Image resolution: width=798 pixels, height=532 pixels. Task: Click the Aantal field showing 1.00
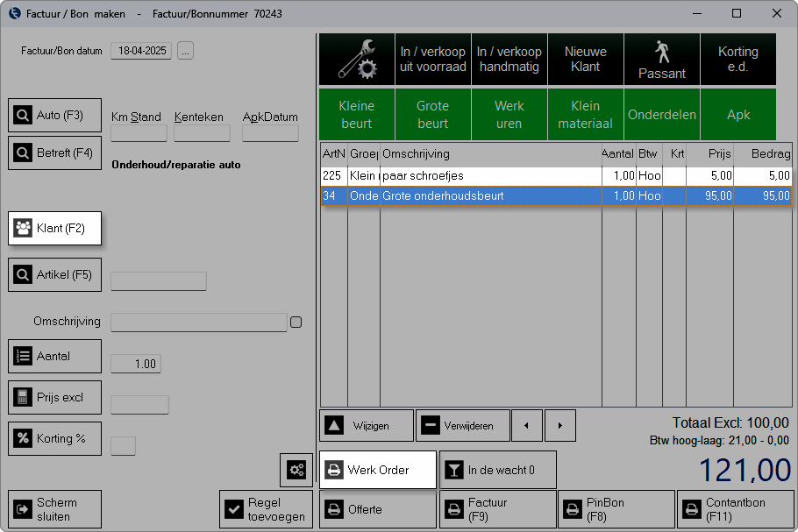(136, 364)
